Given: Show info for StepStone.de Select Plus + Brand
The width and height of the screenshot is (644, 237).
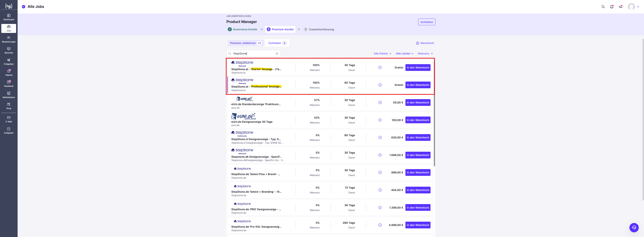Looking at the screenshot, I should point(380,173).
